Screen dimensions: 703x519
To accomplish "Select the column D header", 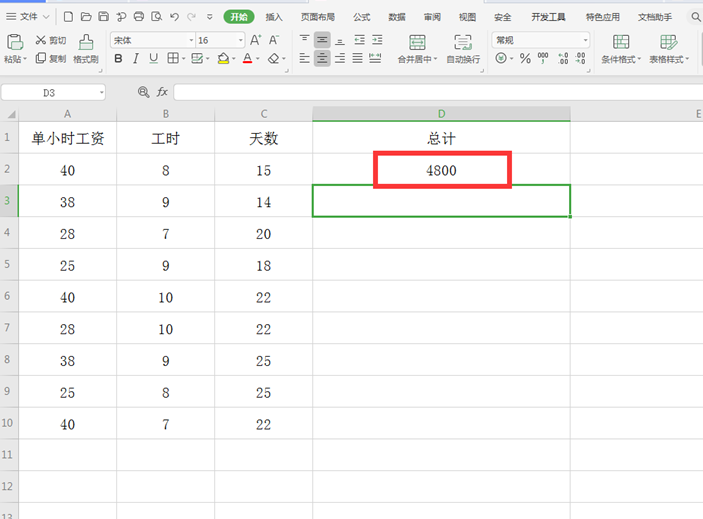I will coord(441,114).
